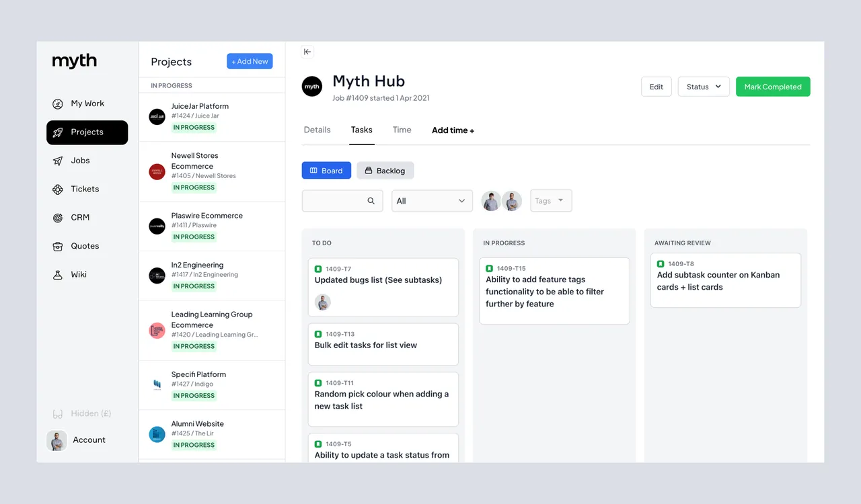
Task: Select Plaswire Ecommerce project title
Action: coord(207,216)
